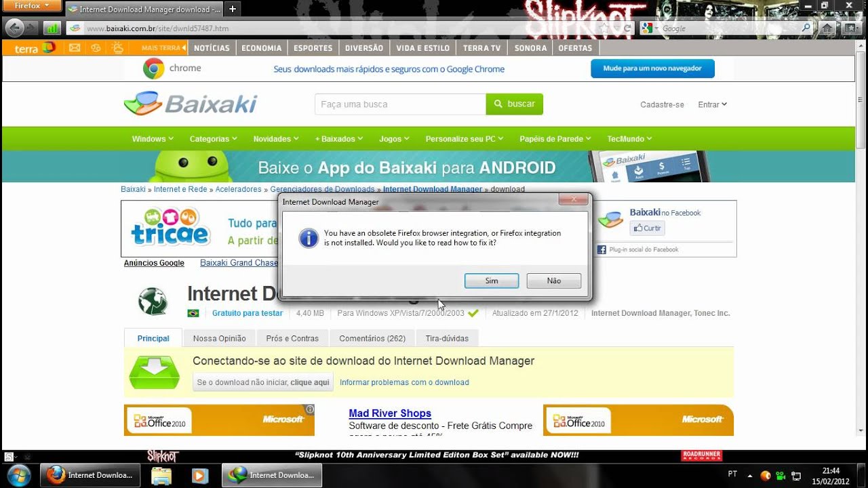Open Informar problemas com o download link

pos(404,382)
